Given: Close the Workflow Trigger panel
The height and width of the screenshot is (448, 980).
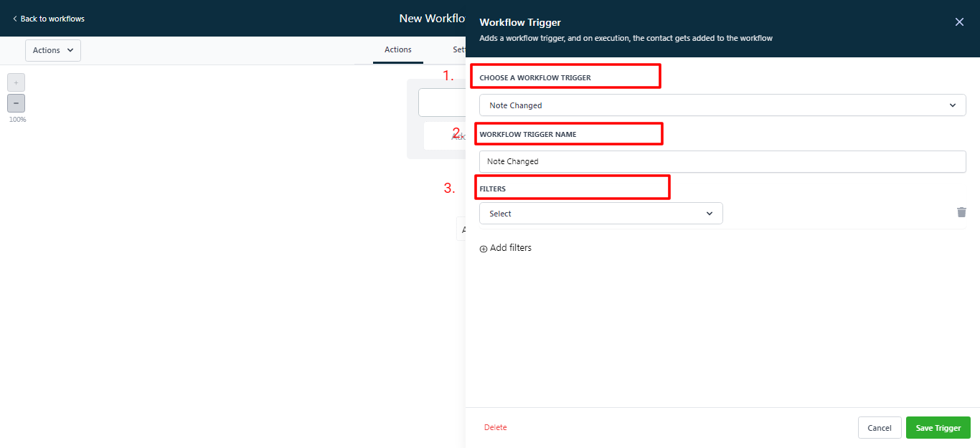Looking at the screenshot, I should (x=959, y=22).
